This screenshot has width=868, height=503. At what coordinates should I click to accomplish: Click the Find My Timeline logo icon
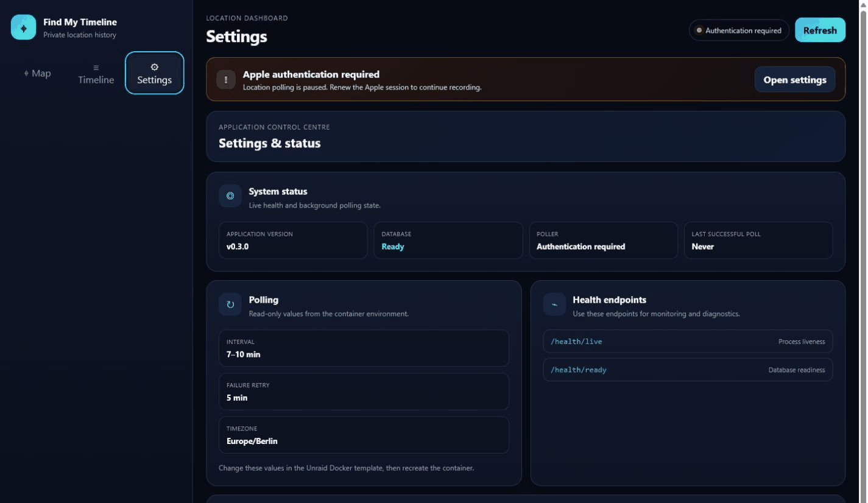click(x=24, y=27)
